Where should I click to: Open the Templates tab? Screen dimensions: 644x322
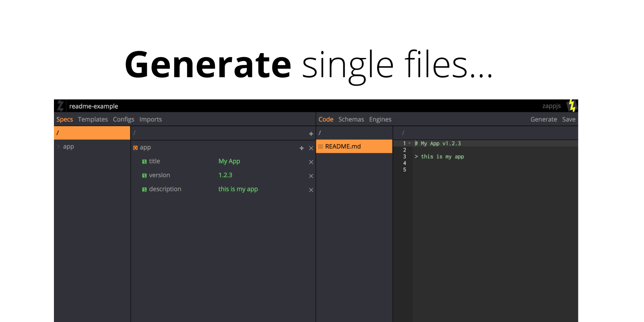(93, 119)
